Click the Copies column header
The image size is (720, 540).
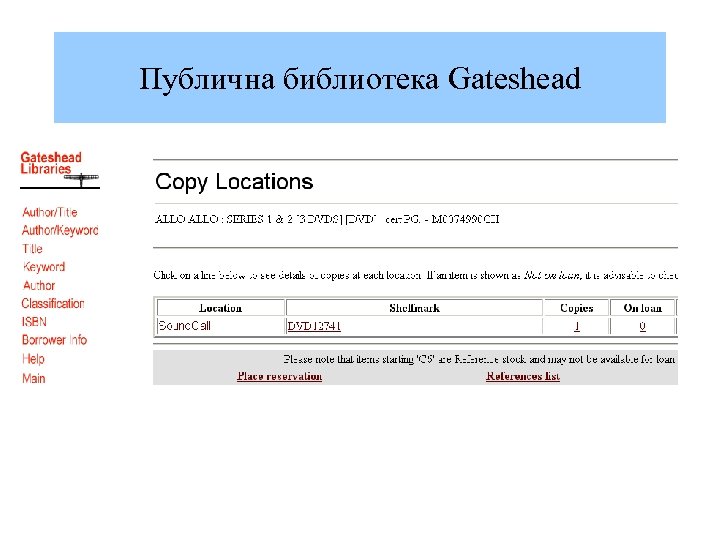tap(577, 308)
